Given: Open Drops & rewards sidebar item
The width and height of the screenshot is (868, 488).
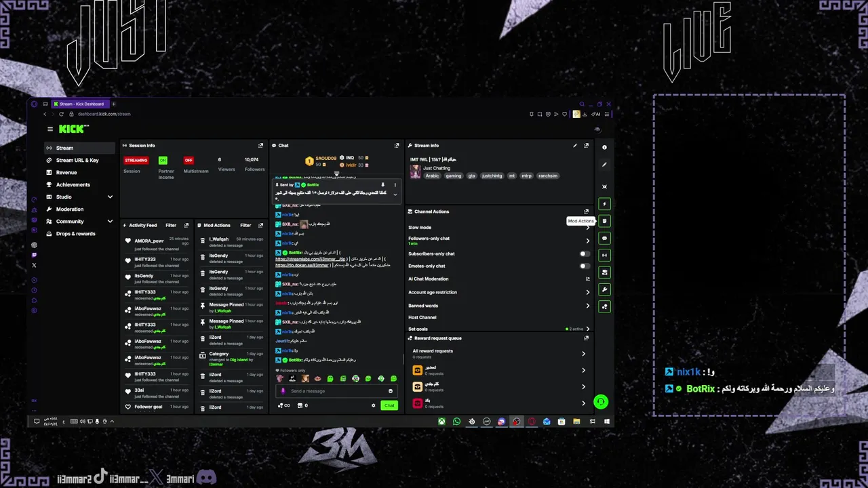Looking at the screenshot, I should coord(80,234).
